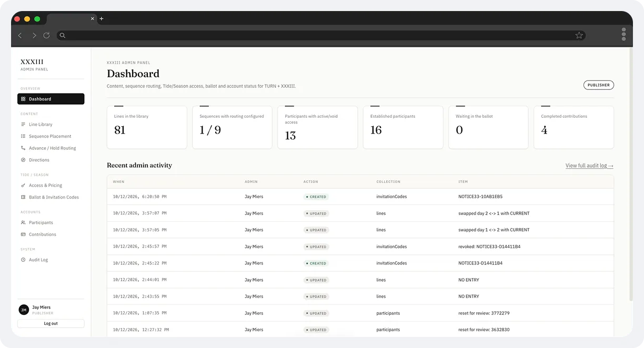
Task: Click the Participants people icon
Action: pos(23,223)
